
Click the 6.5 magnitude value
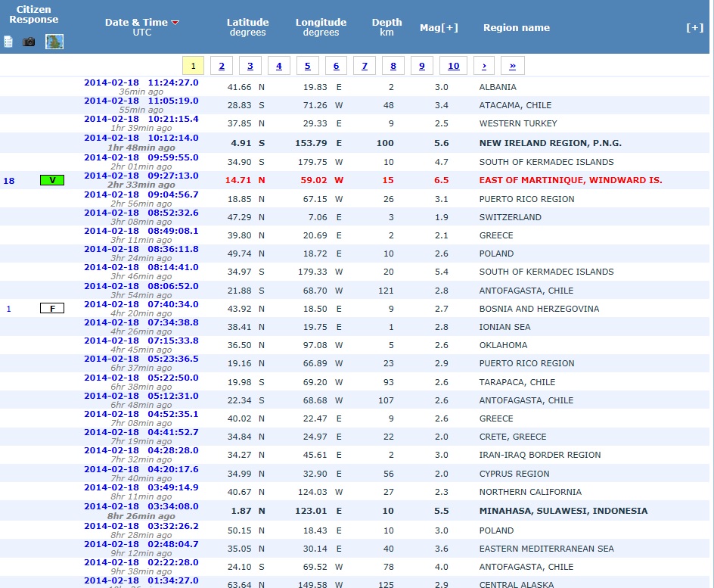coord(441,180)
